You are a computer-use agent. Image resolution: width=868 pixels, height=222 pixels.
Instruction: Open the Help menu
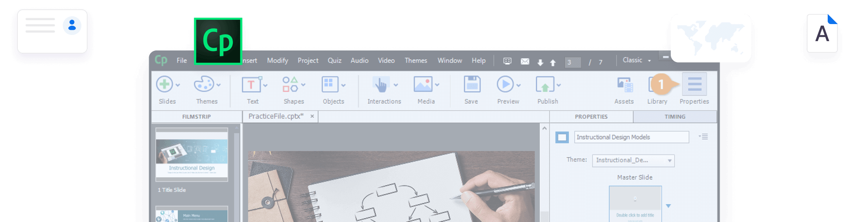pyautogui.click(x=479, y=61)
